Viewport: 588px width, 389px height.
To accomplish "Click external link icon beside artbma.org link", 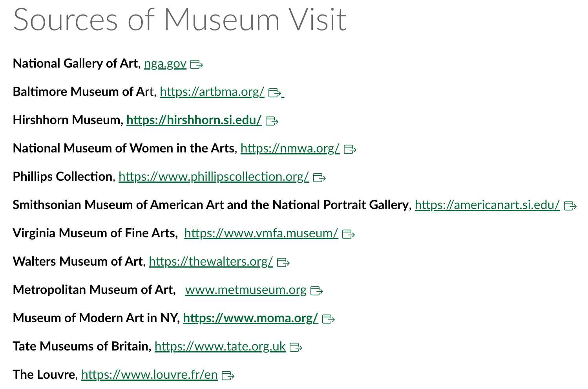I will click(x=275, y=93).
